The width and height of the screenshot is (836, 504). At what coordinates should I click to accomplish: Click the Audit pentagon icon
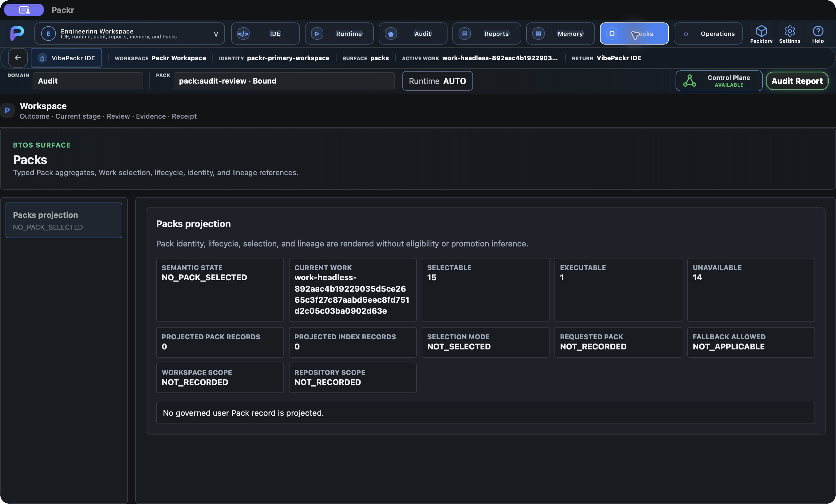(391, 33)
